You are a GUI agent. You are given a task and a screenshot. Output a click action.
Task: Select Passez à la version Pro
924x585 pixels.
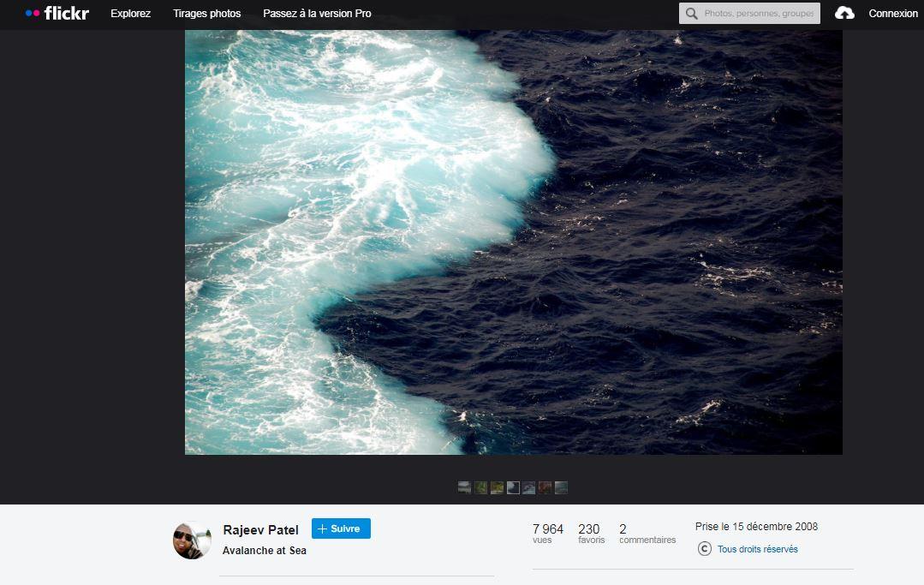(x=317, y=13)
